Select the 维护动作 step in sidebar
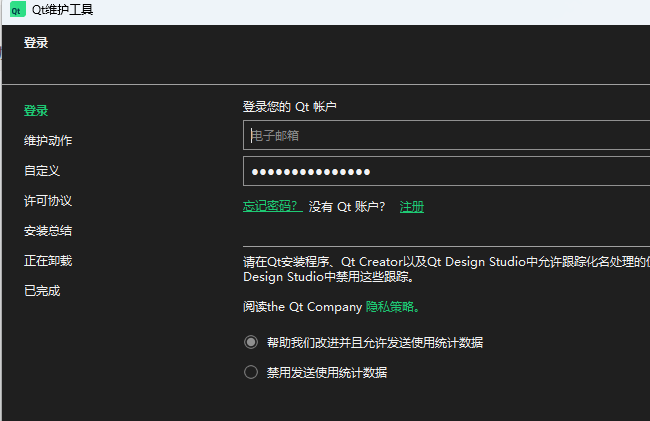This screenshot has height=421, width=650. coord(48,140)
